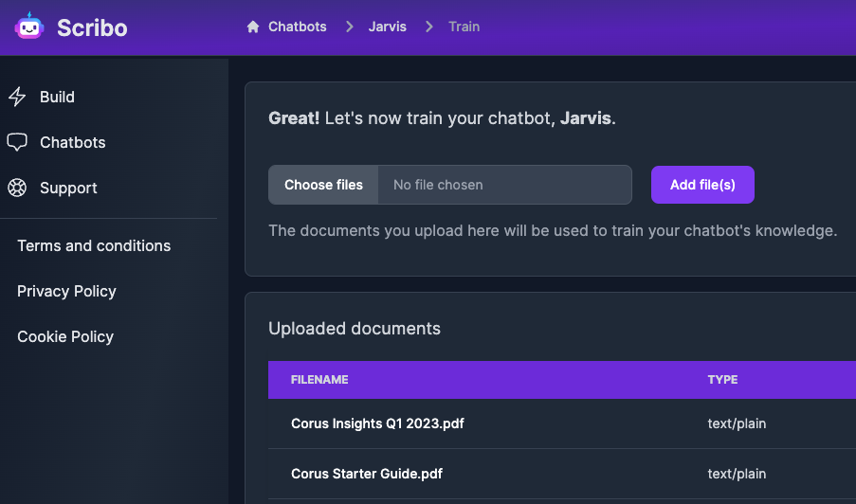
Task: Select the Corus Insights Q1 2023.pdf row
Action: click(x=562, y=423)
